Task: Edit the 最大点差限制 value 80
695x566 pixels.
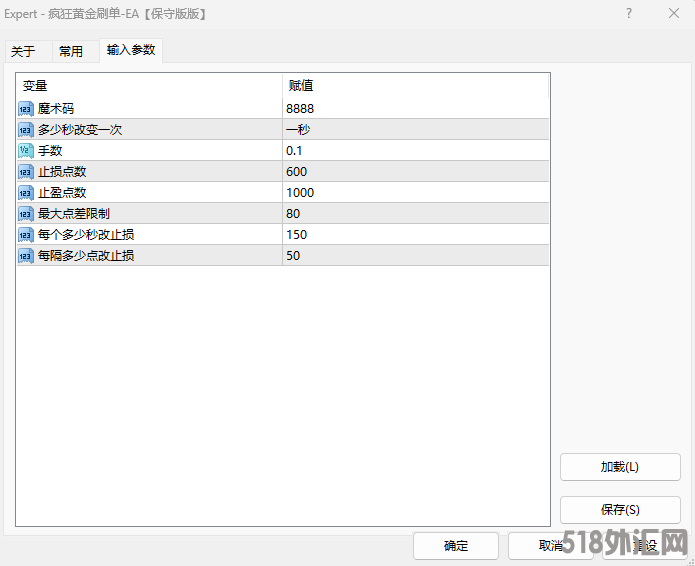Action: [415, 214]
